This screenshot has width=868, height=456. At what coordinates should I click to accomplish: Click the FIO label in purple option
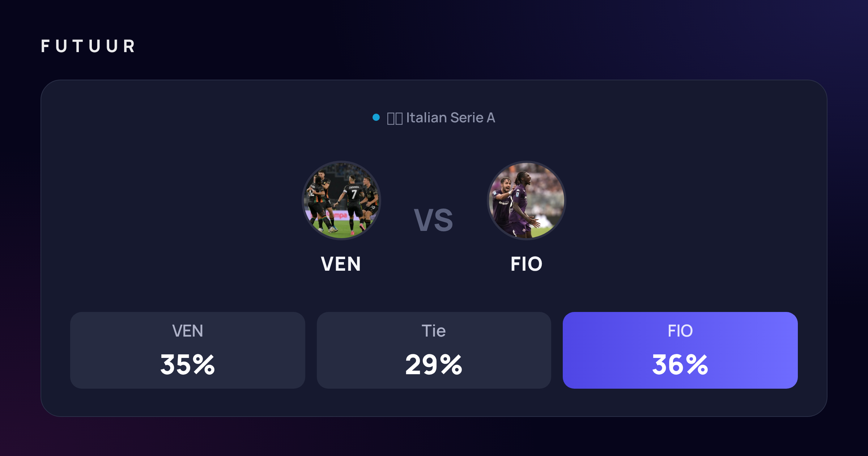point(680,331)
